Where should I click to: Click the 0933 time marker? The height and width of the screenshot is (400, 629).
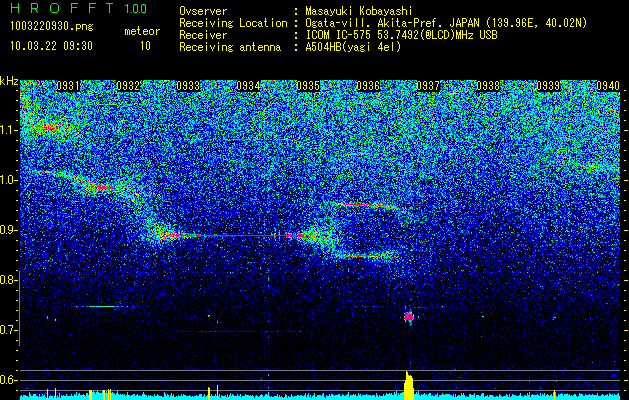point(188,86)
